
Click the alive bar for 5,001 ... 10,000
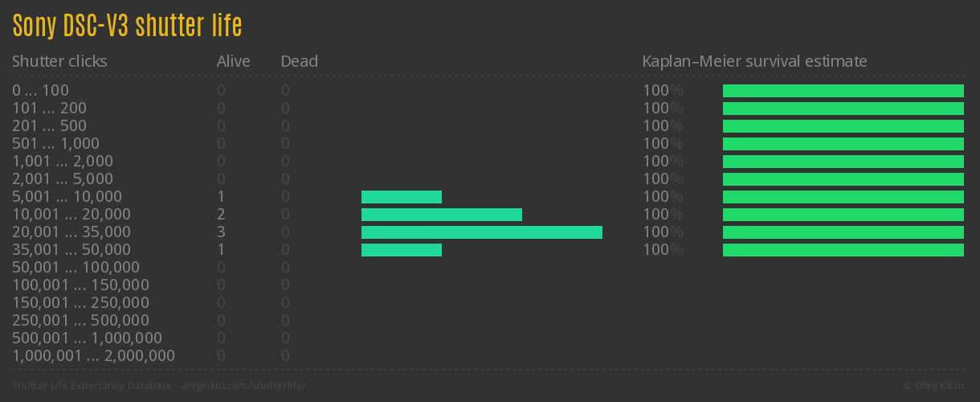(x=402, y=197)
